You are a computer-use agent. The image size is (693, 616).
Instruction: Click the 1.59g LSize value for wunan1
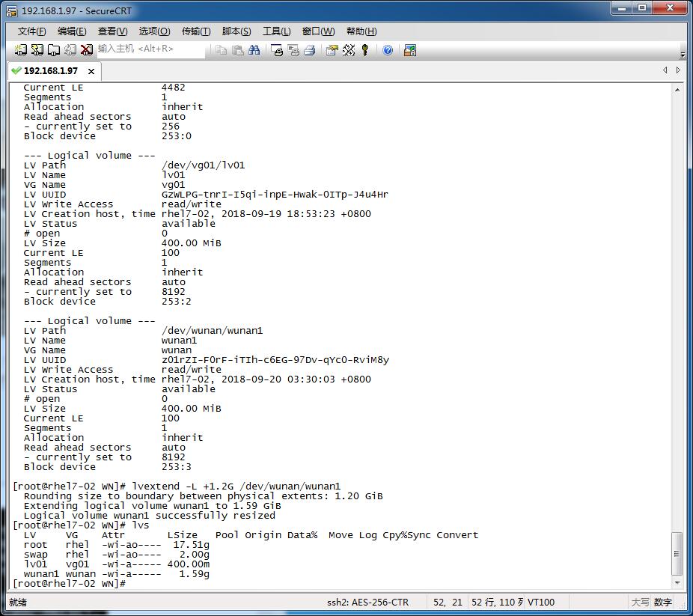194,574
